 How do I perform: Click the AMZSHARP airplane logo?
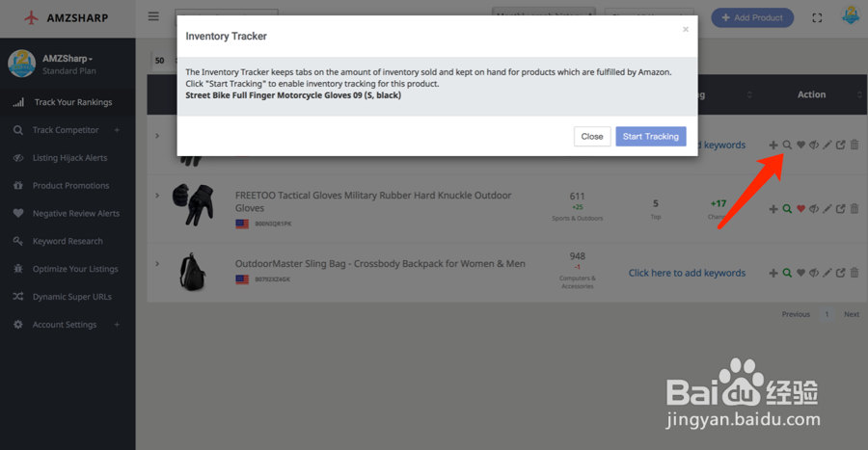[x=32, y=17]
